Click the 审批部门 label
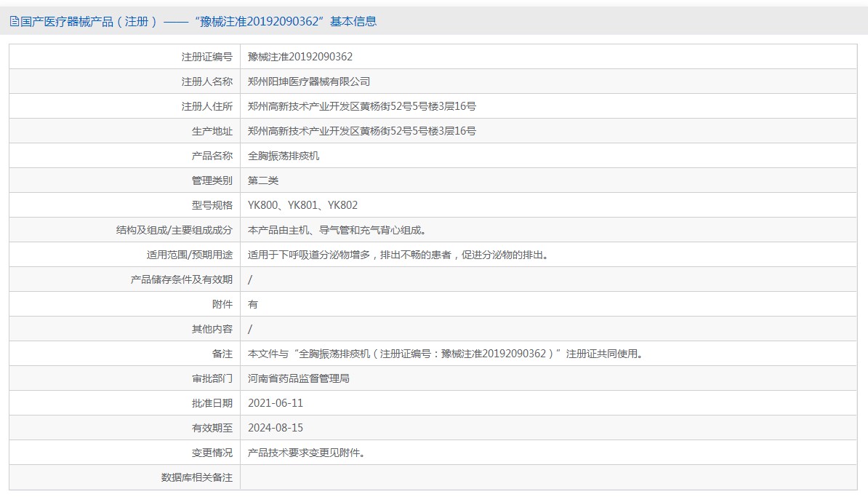The image size is (868, 497). (x=212, y=378)
